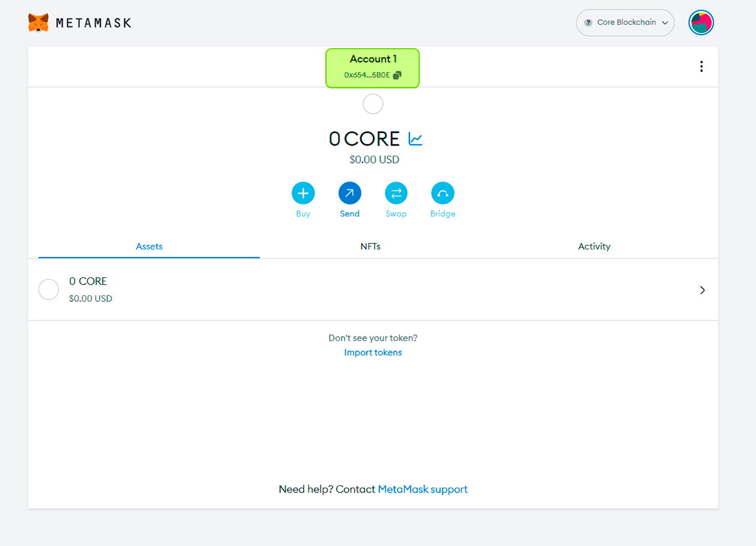Screen dimensions: 756x546
Task: Open the Swap arrows icon
Action: [x=396, y=193]
